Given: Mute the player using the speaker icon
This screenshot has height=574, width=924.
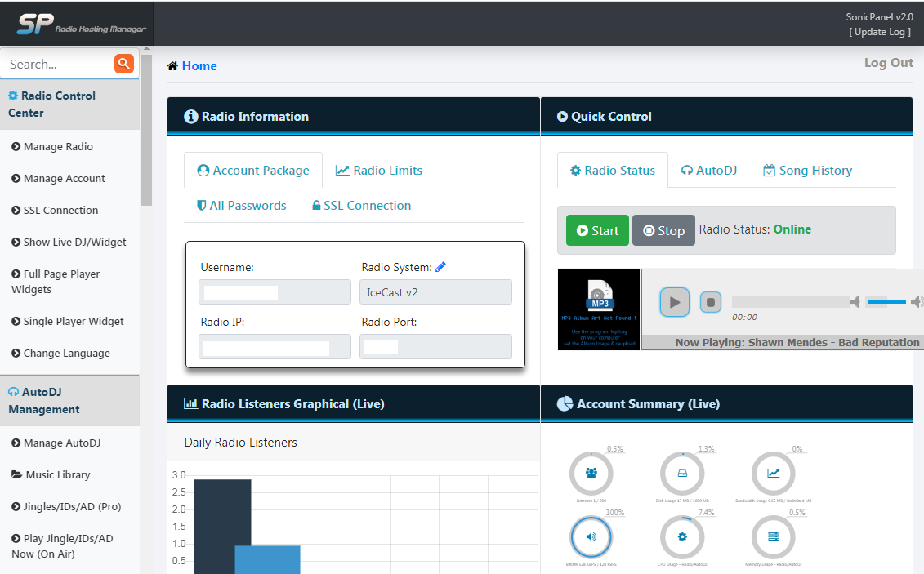Looking at the screenshot, I should [x=855, y=302].
